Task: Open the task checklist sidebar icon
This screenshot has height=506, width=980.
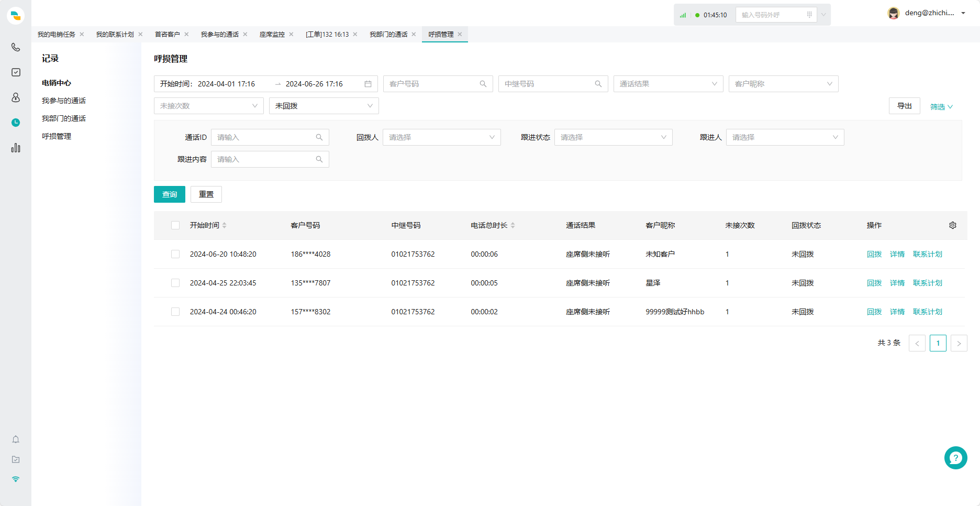Action: pyautogui.click(x=16, y=72)
